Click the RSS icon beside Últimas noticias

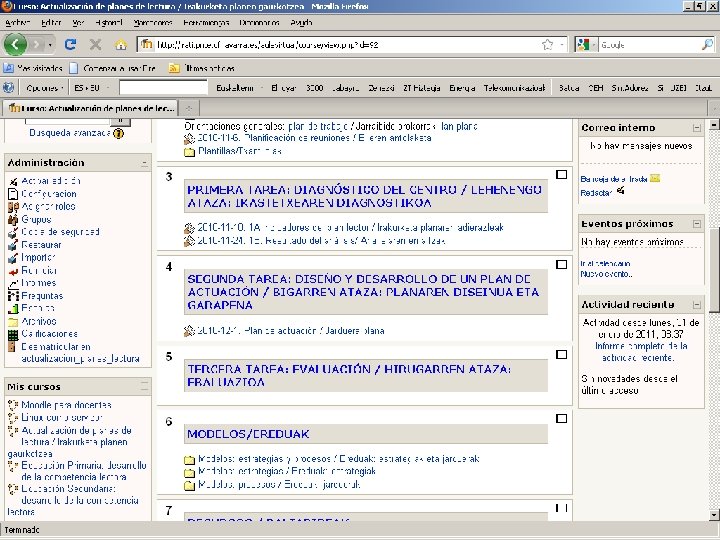174,68
